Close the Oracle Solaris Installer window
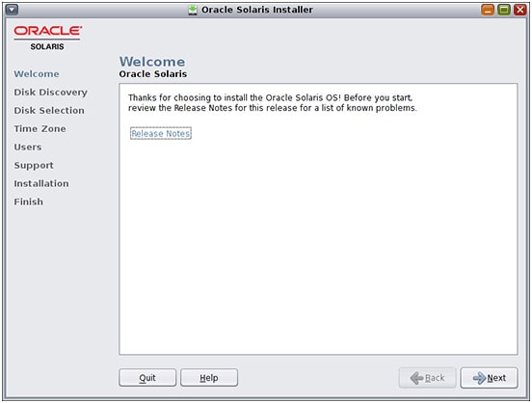532x403 pixels. pos(519,10)
